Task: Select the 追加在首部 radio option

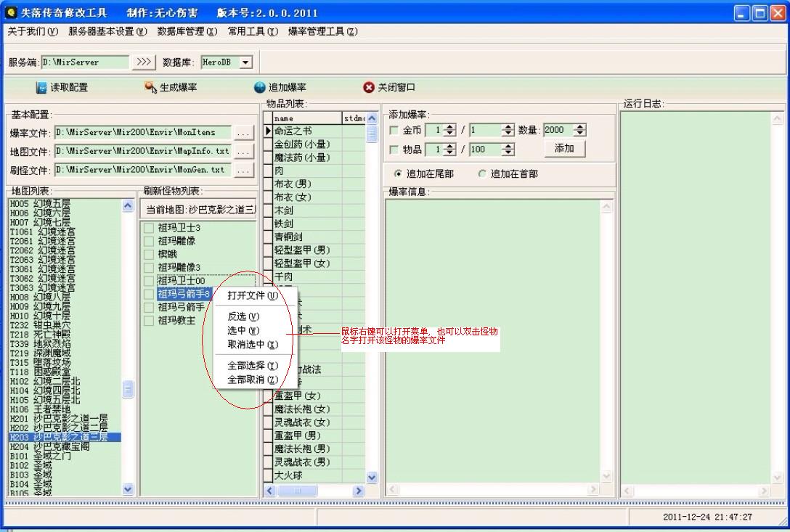Action: [x=483, y=174]
